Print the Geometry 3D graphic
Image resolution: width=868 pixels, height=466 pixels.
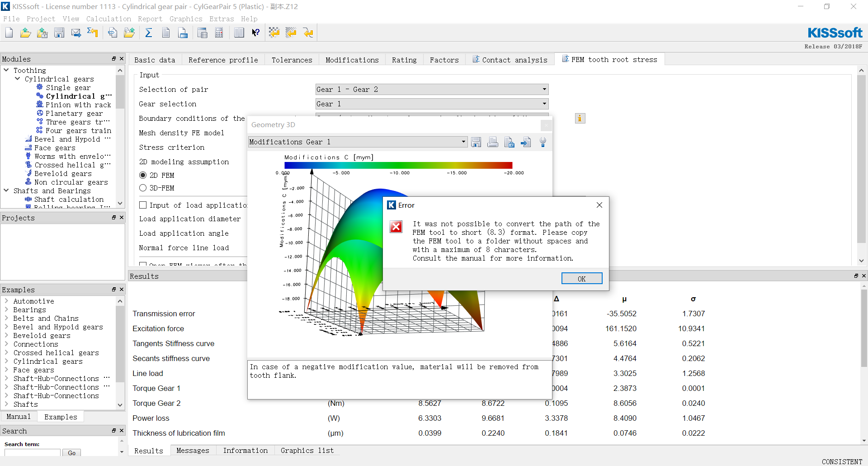coord(493,143)
